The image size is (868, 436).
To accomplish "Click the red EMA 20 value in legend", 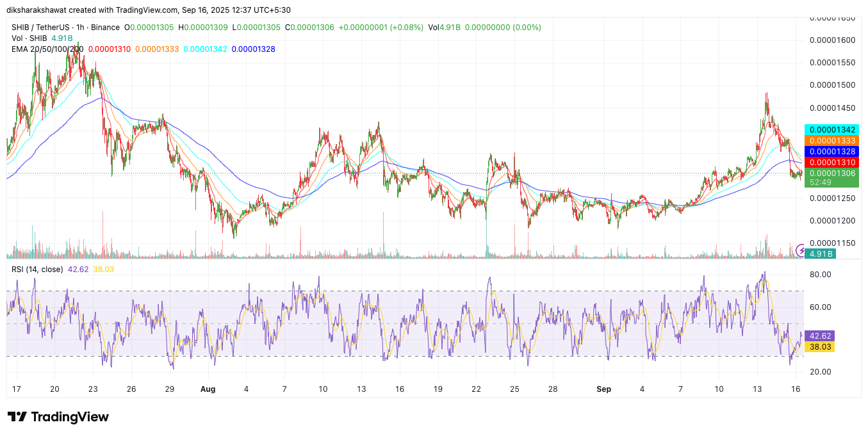I will (109, 49).
